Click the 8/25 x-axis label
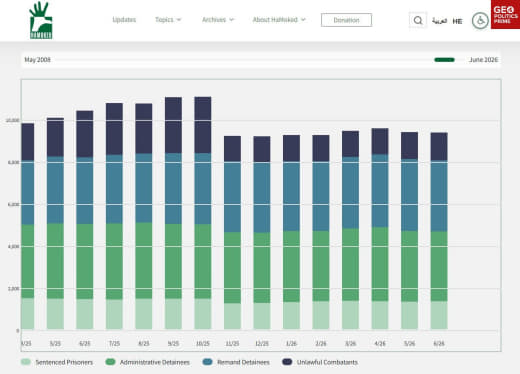Viewport: 520px width, 374px height. point(144,343)
